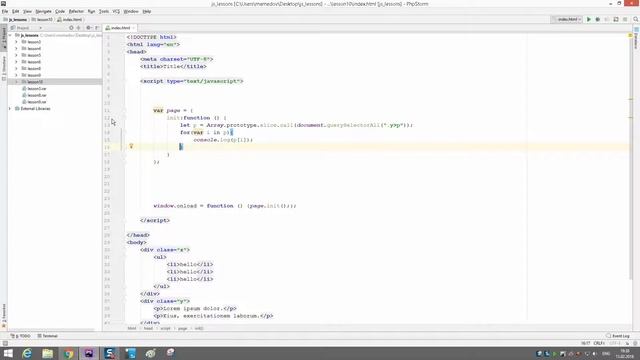Image resolution: width=640 pixels, height=360 pixels.
Task: Switch to PhpStorm taskbar icon
Action: pyautogui.click(x=89, y=353)
